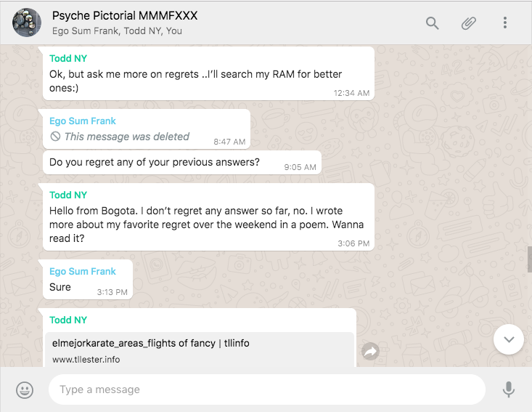
Task: Click the group members subtitle line
Action: 117,31
